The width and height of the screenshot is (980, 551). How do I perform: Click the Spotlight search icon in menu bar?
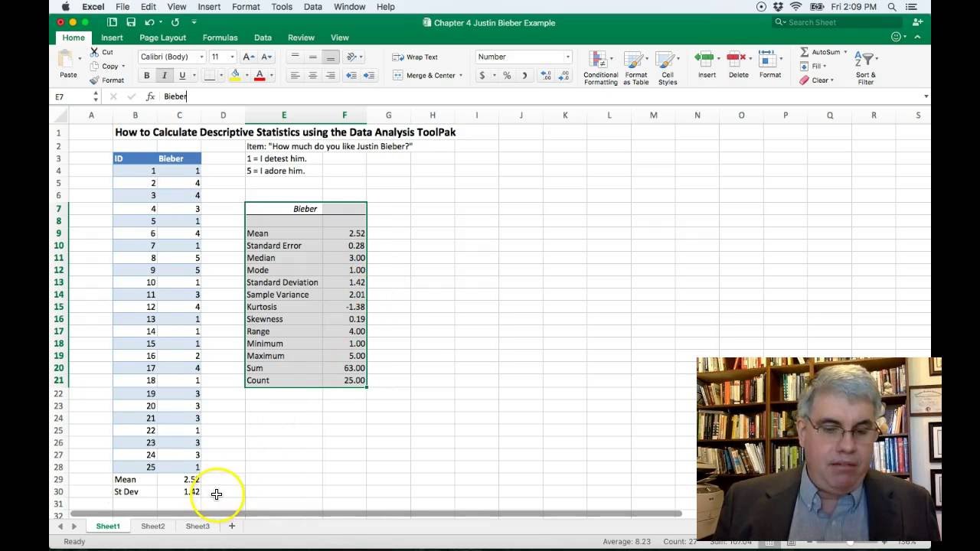[892, 7]
